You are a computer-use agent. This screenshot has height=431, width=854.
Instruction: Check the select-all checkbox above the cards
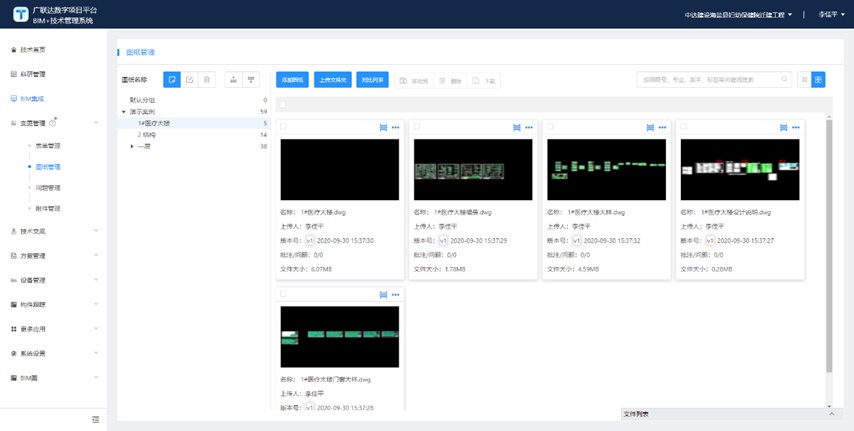point(283,104)
